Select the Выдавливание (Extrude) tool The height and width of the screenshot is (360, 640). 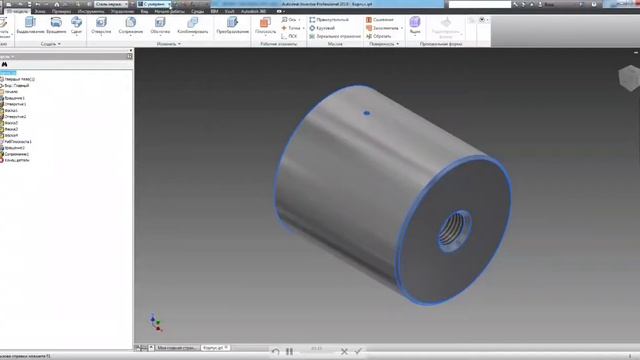pos(30,25)
